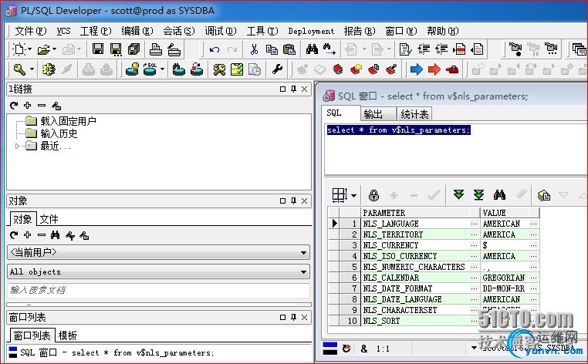Open dropdown arrow beside New icon
The width and height of the screenshot is (588, 364).
pos(29,49)
